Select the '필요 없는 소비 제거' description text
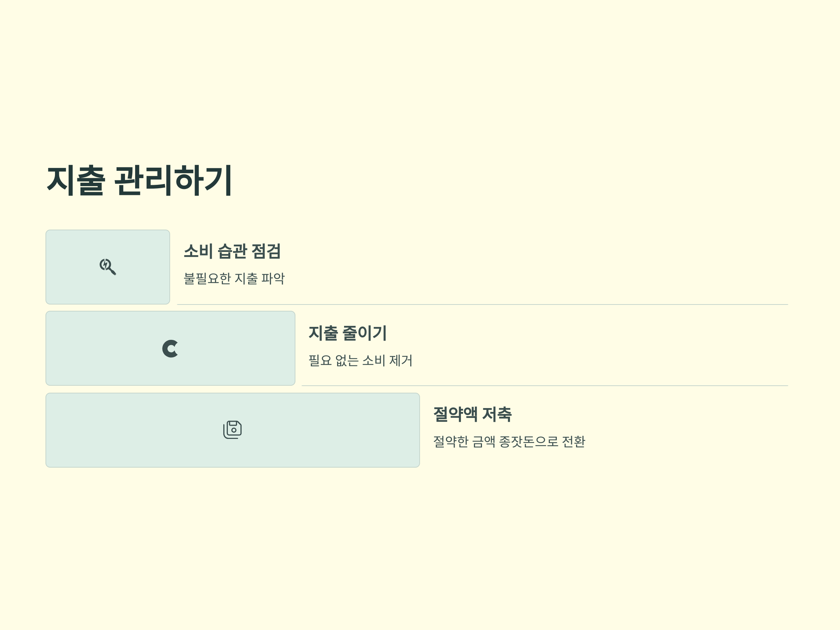This screenshot has height=630, width=840. click(x=360, y=360)
